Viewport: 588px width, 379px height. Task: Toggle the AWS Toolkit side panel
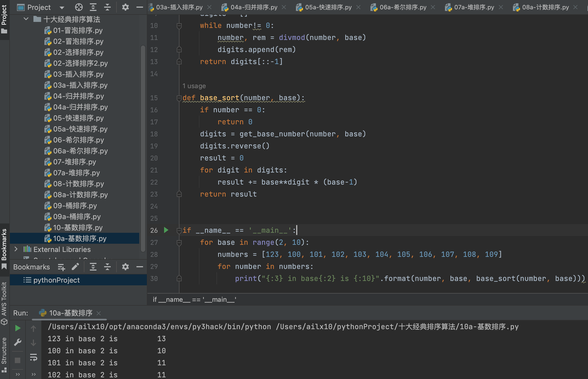click(x=4, y=303)
